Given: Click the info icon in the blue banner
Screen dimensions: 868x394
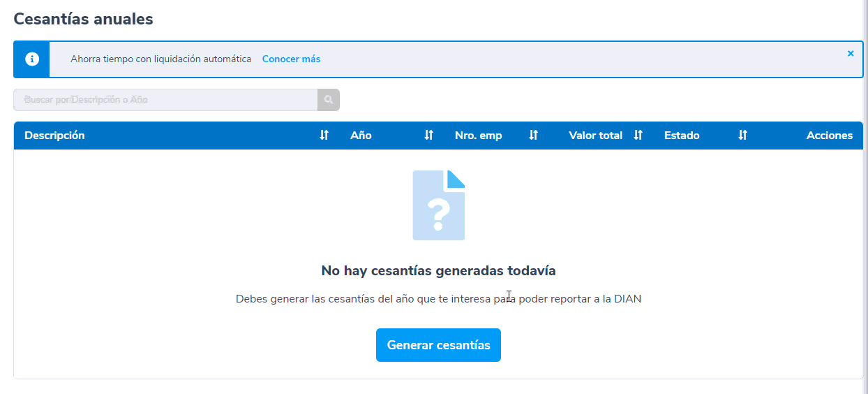Looking at the screenshot, I should (31, 59).
